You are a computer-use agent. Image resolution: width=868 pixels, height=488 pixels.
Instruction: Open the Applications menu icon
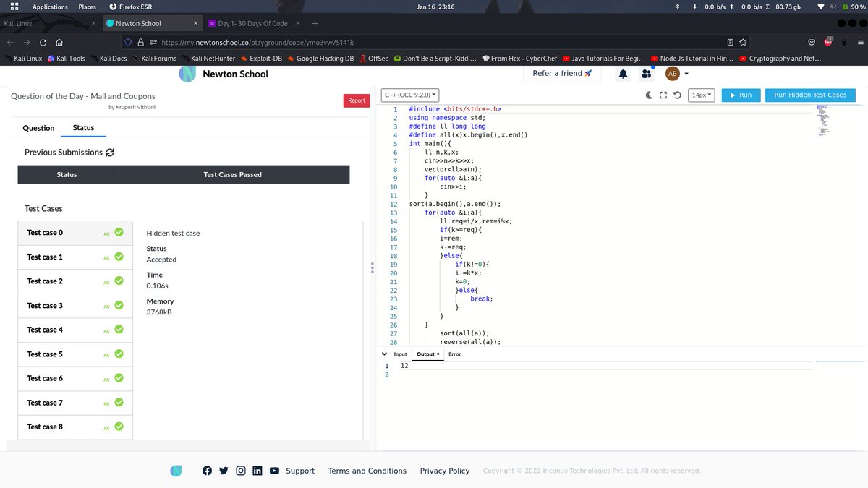(x=14, y=7)
